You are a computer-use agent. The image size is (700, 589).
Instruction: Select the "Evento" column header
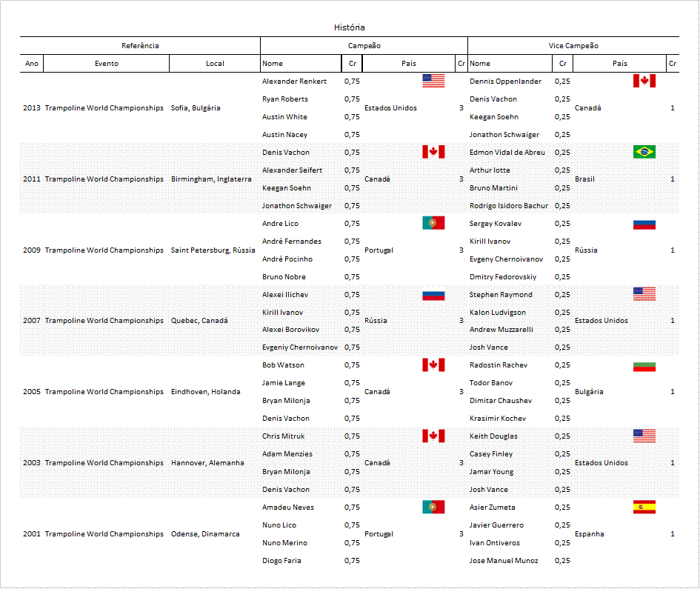[107, 64]
